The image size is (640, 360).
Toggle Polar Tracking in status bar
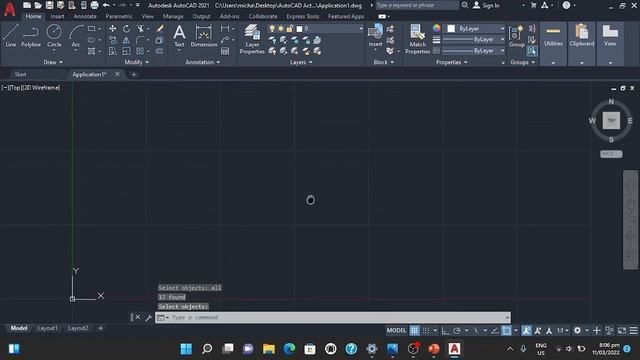click(x=457, y=331)
